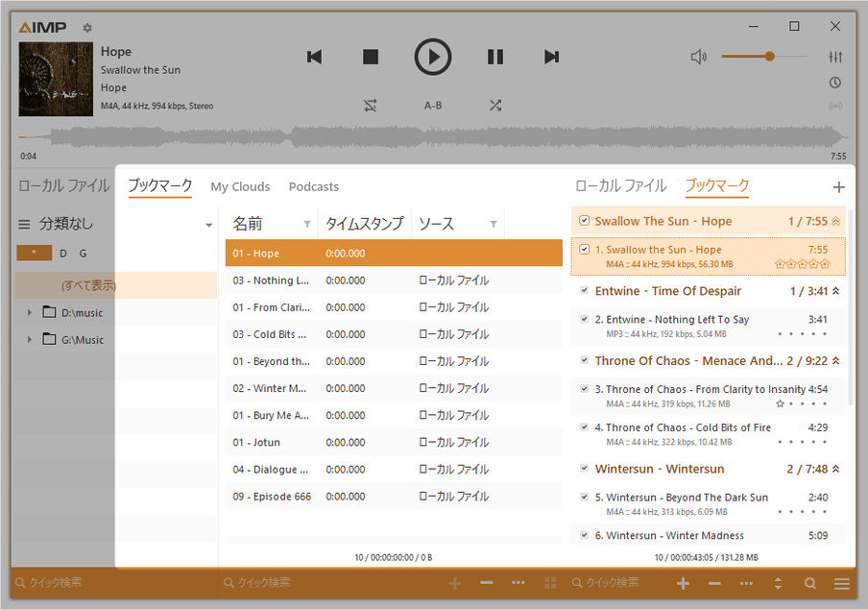Screen dimensions: 868x609
Task: Open the ソース column filter
Action: pos(494,224)
